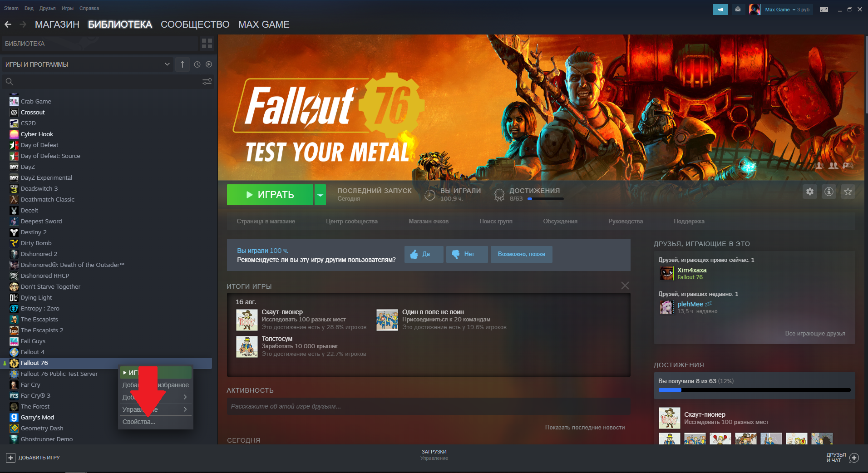Viewport: 868px width, 473px height.
Task: Click the Geometry Dash game icon
Action: click(x=14, y=429)
